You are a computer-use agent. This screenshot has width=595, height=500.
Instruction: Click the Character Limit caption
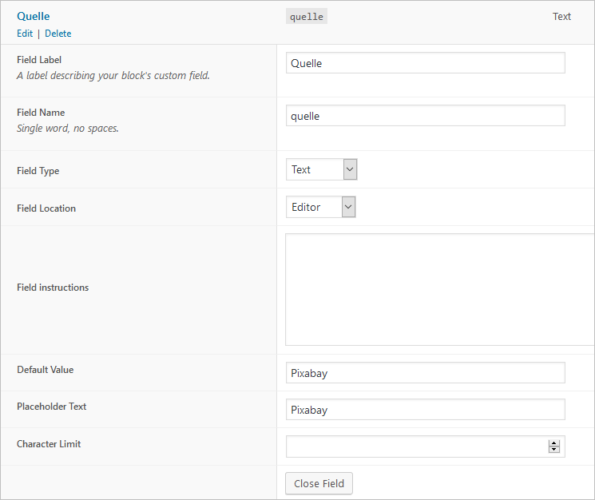49,444
